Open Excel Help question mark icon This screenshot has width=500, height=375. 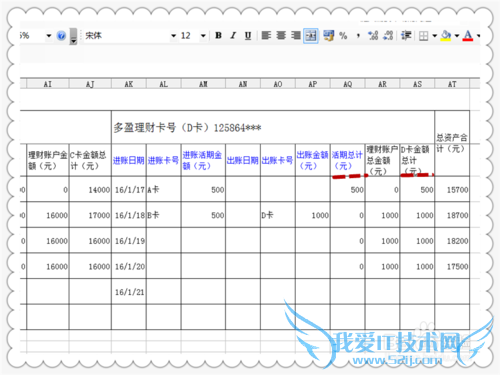pyautogui.click(x=61, y=35)
